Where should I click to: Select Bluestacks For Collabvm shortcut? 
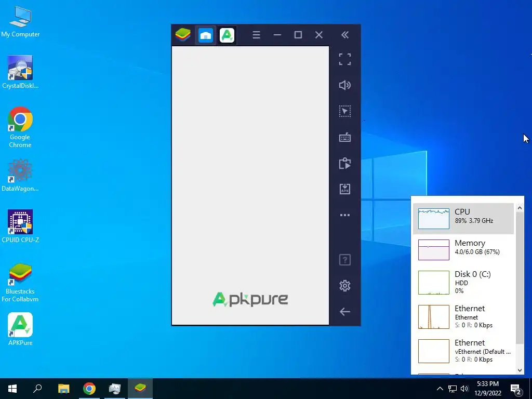[20, 282]
